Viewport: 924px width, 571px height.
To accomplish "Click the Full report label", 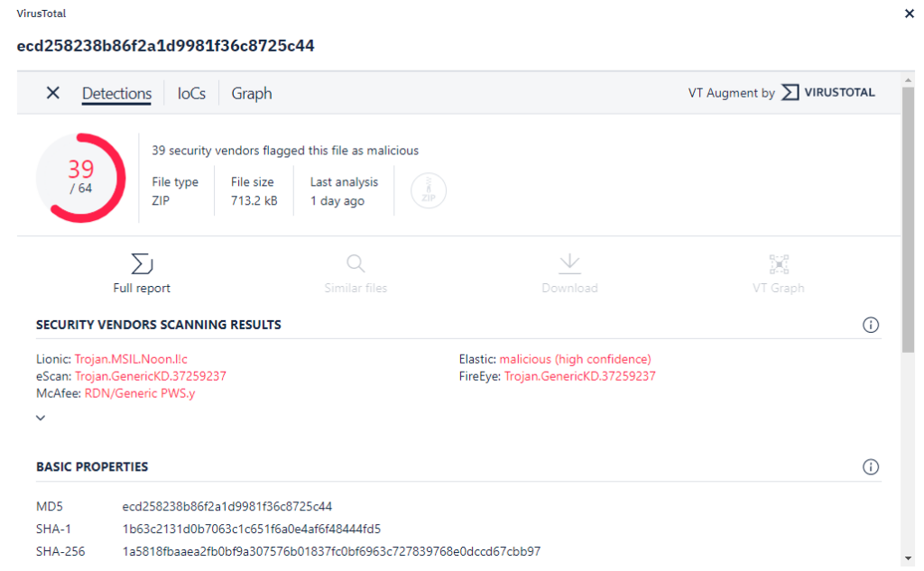I will [142, 288].
